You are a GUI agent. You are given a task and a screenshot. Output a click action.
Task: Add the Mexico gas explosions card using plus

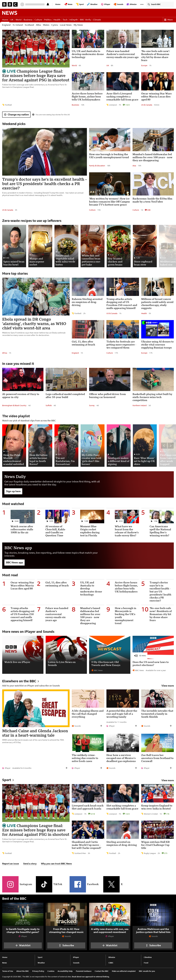136,768
